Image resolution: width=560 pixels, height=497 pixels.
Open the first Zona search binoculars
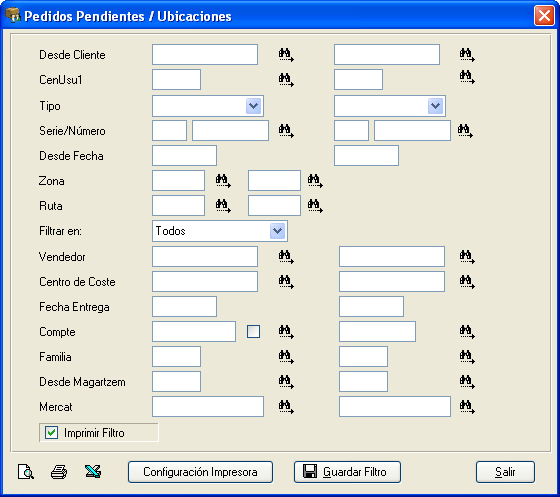coord(223,181)
